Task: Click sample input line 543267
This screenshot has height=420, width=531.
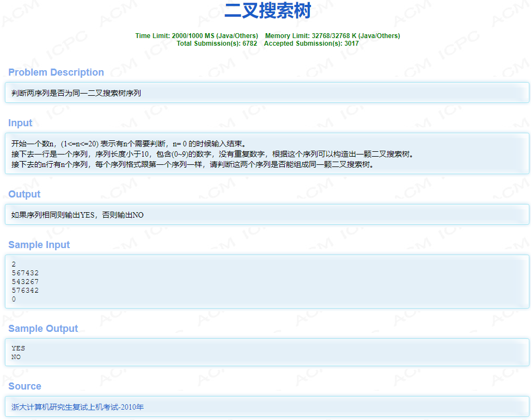Action: [x=25, y=282]
